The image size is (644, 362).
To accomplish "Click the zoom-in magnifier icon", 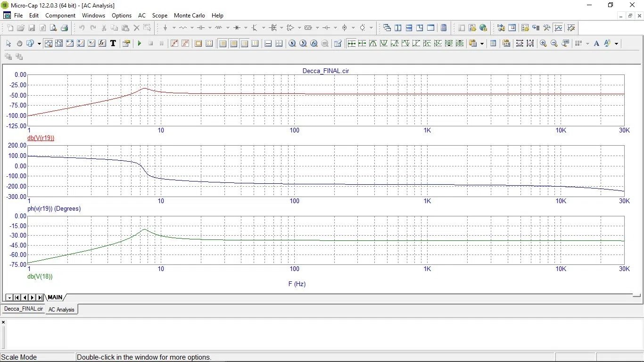I will 543,43.
